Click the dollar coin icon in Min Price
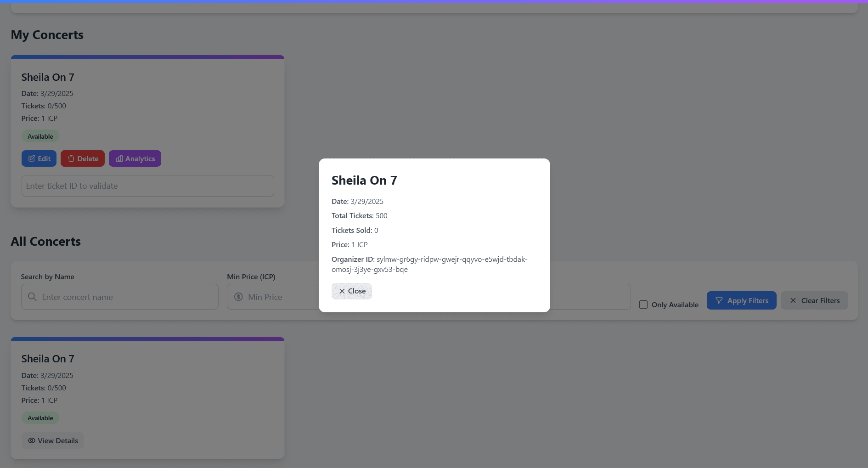868x468 pixels. click(238, 297)
